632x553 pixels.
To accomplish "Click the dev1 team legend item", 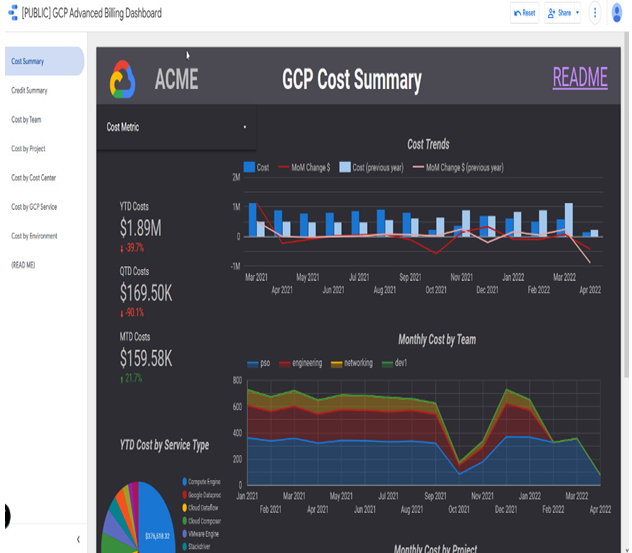I will tap(395, 363).
